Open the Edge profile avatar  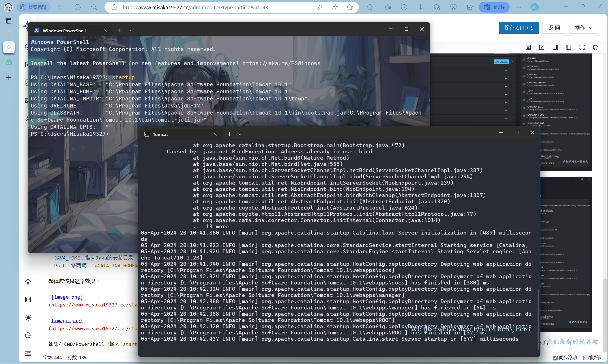[8, 7]
